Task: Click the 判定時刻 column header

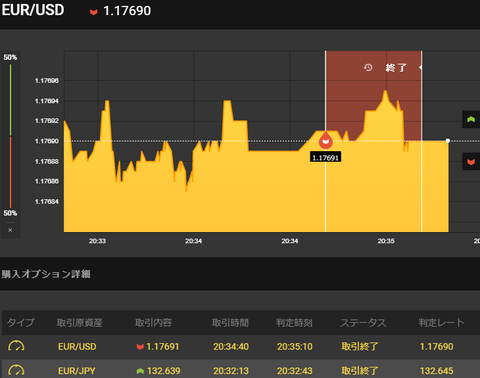Action: click(x=294, y=322)
